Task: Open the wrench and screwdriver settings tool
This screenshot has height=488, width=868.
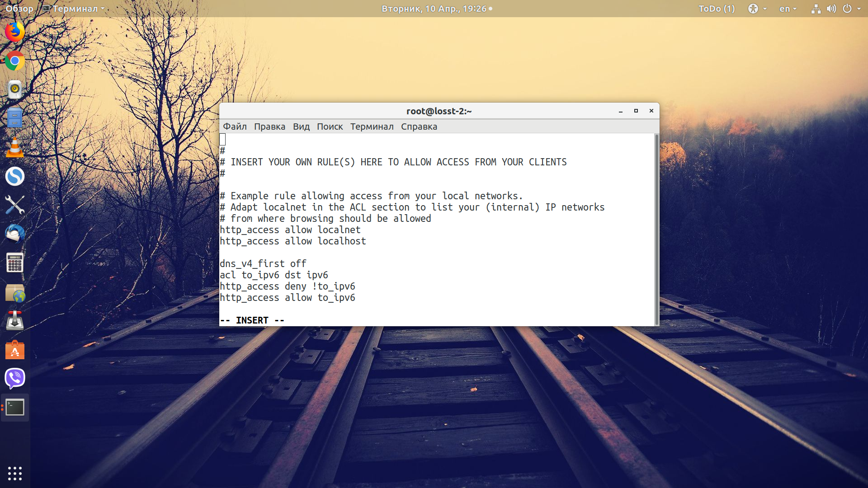Action: click(15, 205)
